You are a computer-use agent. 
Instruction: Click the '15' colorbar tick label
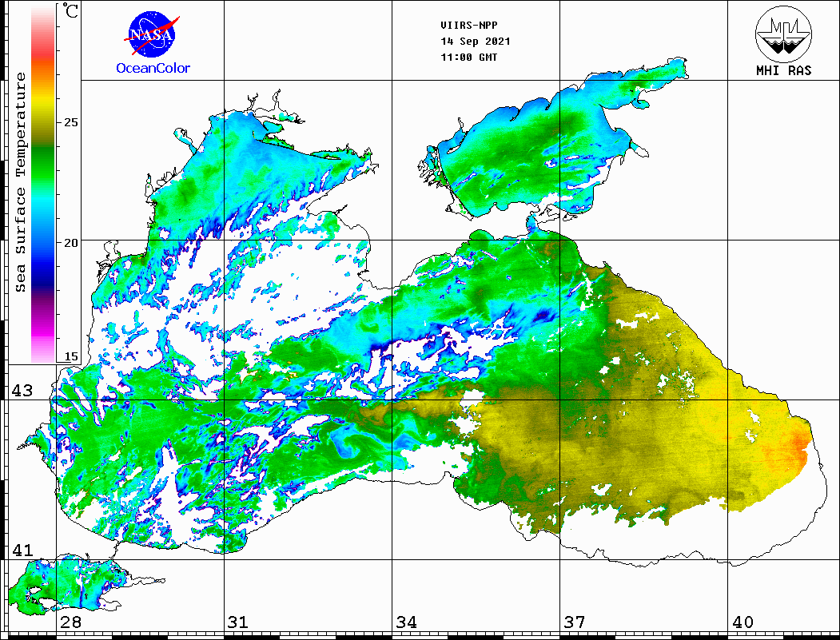[x=70, y=356]
